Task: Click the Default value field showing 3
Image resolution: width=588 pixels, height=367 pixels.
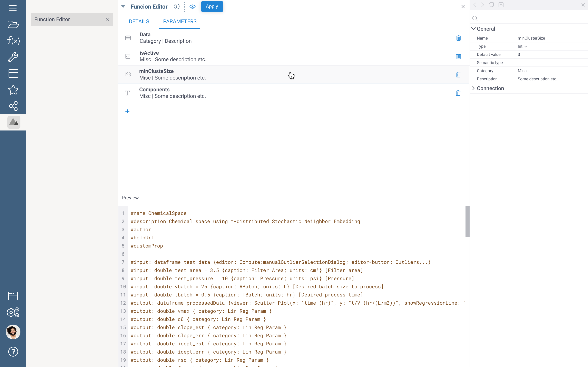Action: pyautogui.click(x=519, y=54)
